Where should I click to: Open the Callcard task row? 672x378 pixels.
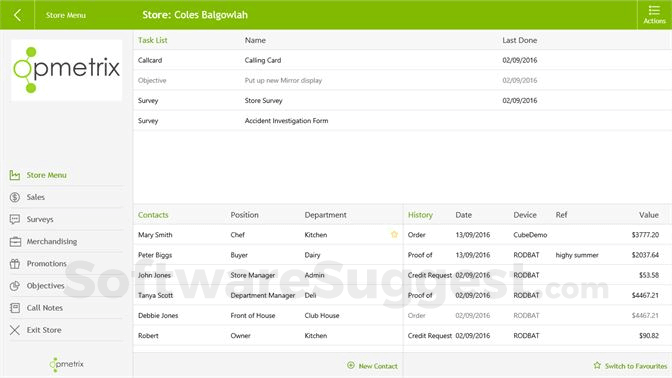(x=402, y=60)
